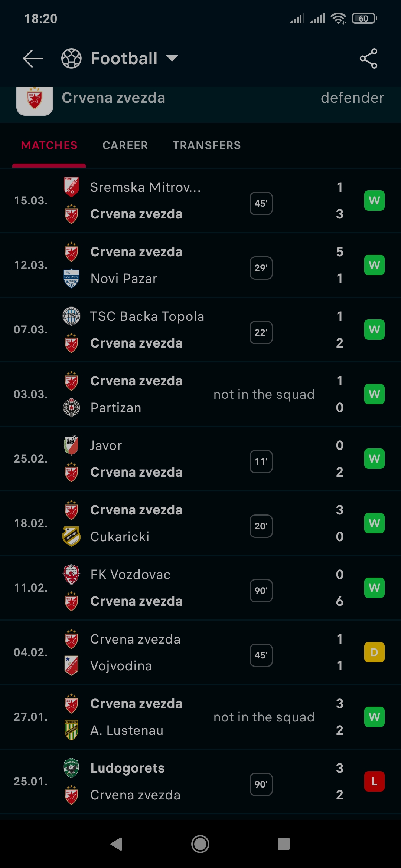The height and width of the screenshot is (868, 401).
Task: Tap the Novi Pazar club logo
Action: click(x=71, y=279)
